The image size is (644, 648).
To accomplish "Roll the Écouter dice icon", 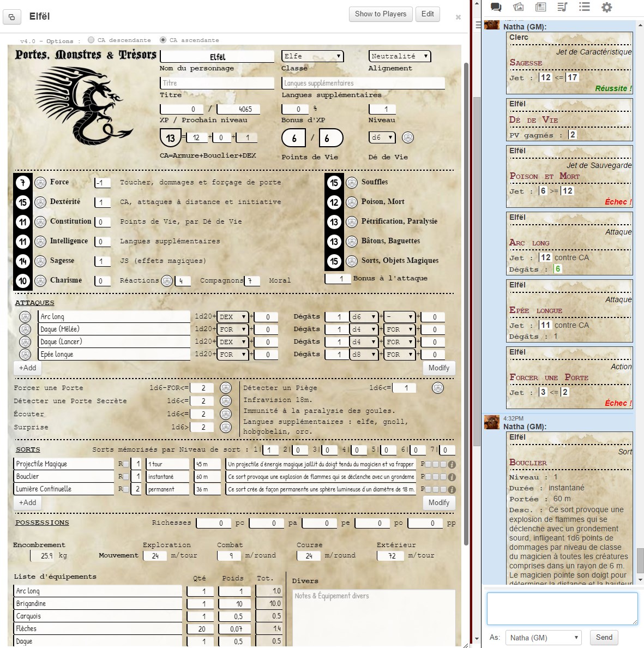I will click(226, 414).
